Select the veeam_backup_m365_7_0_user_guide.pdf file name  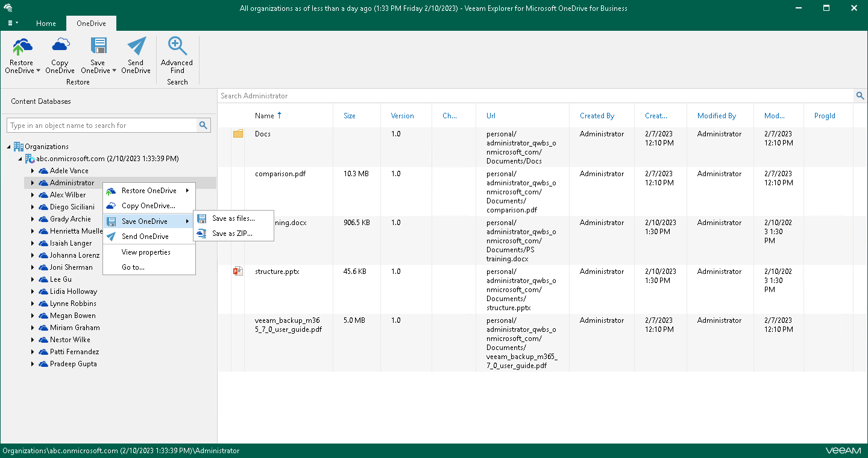click(x=288, y=325)
